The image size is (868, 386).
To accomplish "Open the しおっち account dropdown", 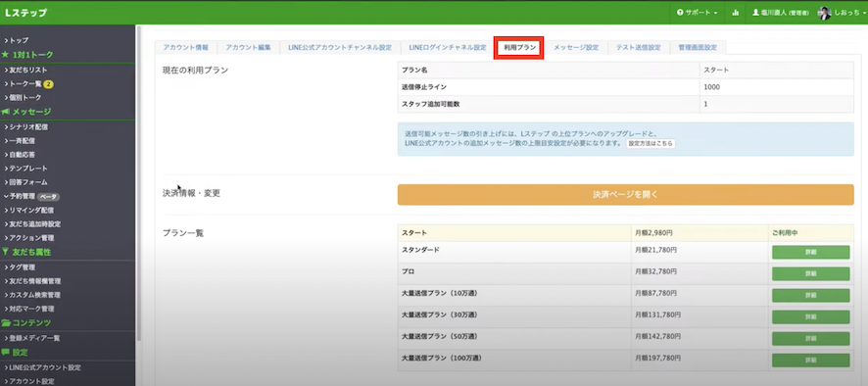I will (849, 12).
